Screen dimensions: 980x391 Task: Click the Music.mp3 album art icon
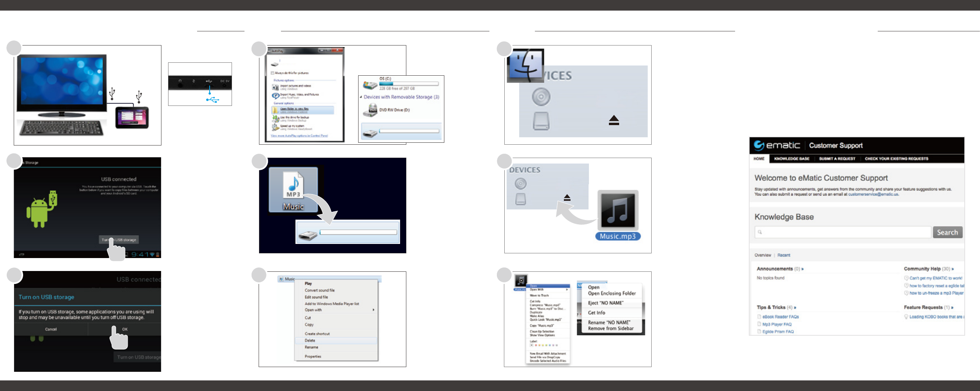(618, 210)
